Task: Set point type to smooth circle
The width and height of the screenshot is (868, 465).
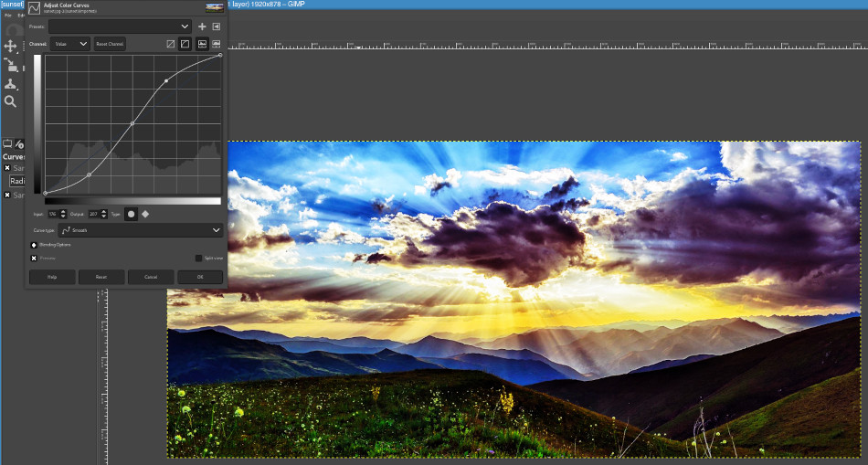Action: 132,214
